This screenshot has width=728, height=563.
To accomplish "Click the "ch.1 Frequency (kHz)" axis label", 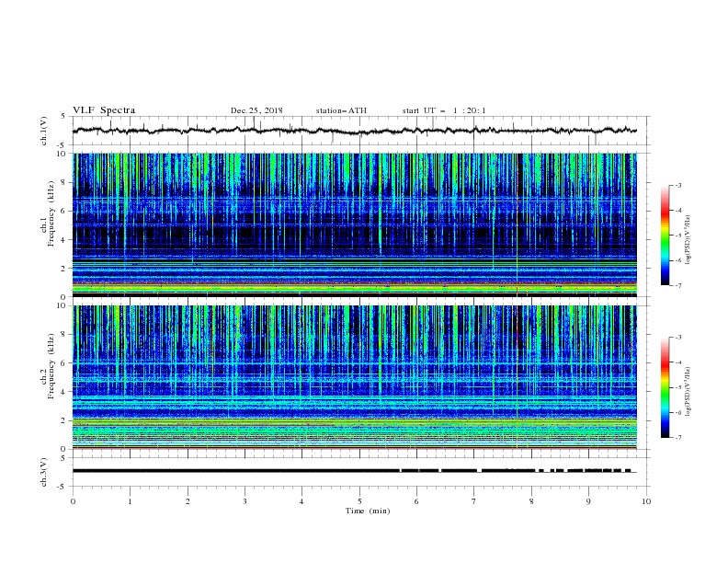I will click(48, 213).
